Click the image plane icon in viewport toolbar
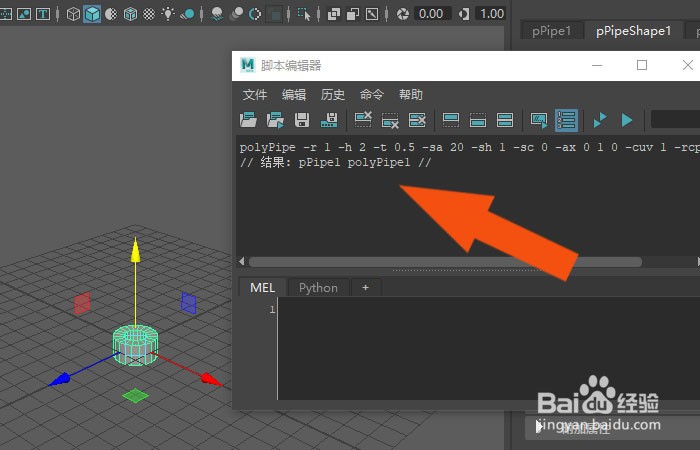700x450 pixels. point(24,14)
